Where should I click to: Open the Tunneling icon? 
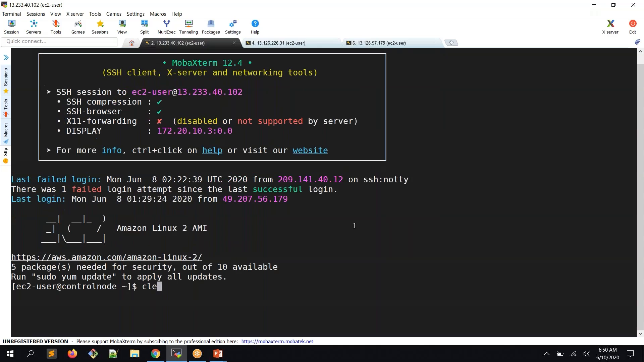coord(189,27)
